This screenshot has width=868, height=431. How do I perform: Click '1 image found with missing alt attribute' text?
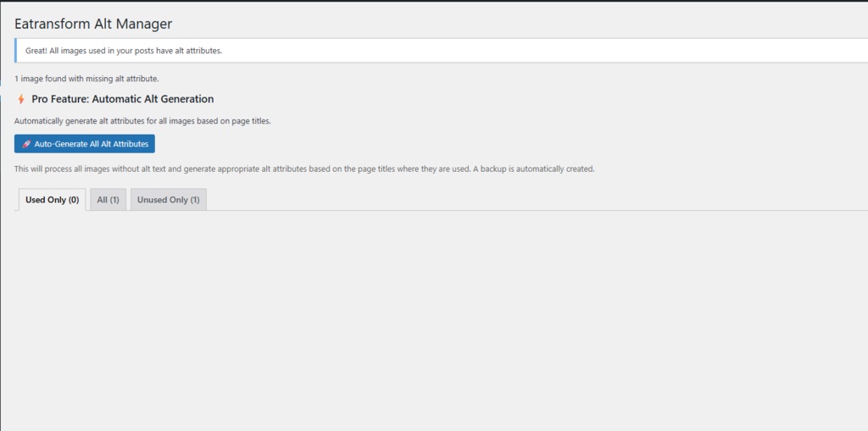pyautogui.click(x=87, y=79)
